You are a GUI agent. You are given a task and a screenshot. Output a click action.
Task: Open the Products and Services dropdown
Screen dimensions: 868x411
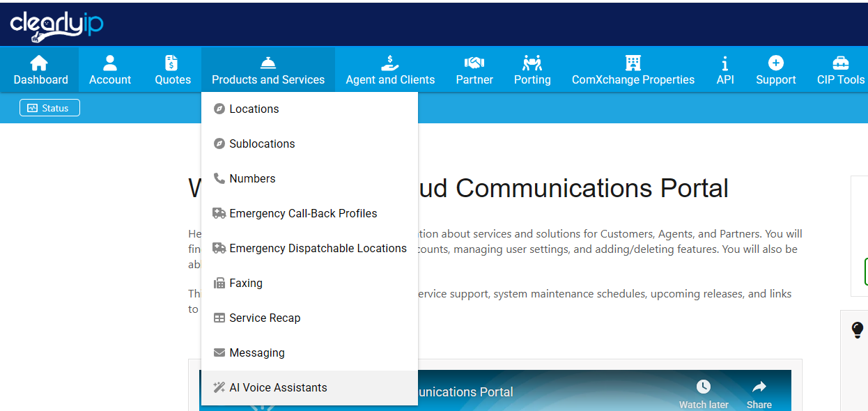(268, 69)
